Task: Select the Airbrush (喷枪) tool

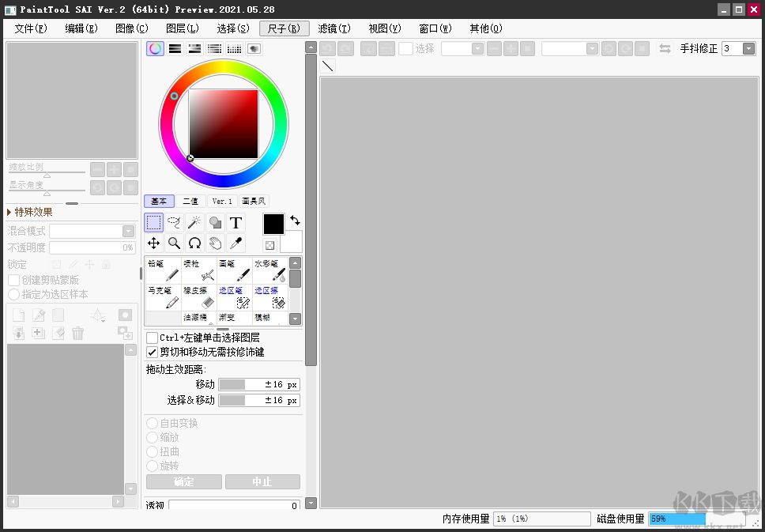Action: tap(198, 270)
